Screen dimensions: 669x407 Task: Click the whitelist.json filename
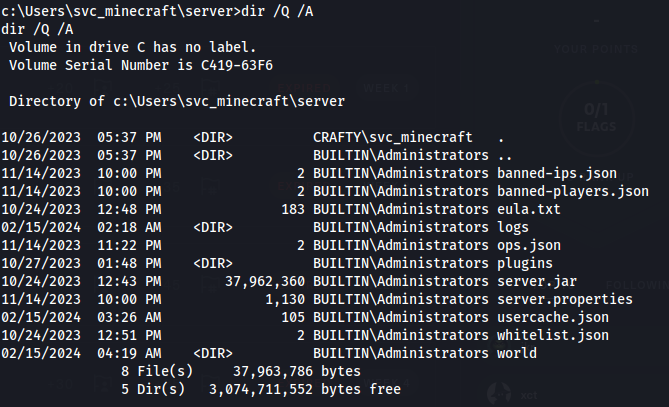(x=553, y=335)
